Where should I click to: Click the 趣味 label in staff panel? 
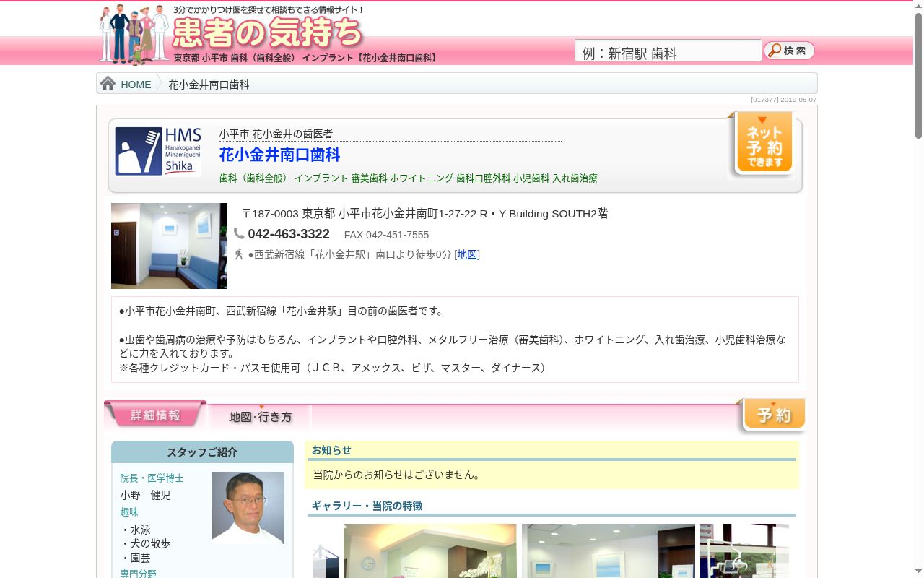(129, 512)
